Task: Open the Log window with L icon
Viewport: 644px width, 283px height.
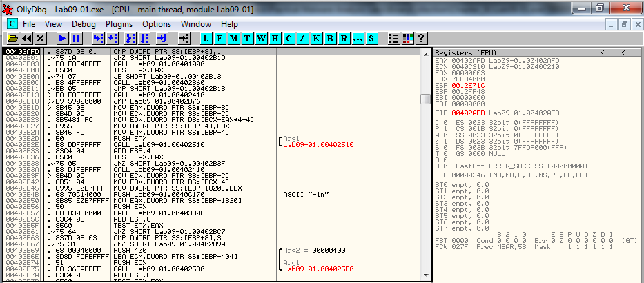Action: click(206, 39)
